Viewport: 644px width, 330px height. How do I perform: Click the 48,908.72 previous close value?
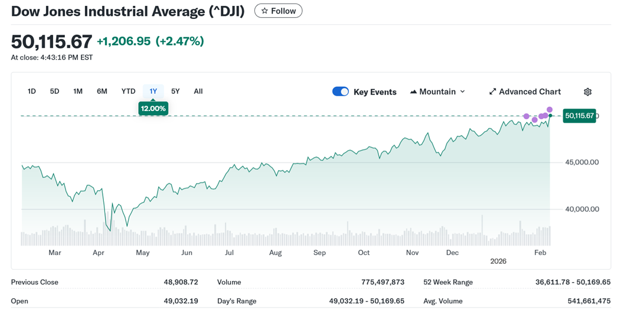pos(181,282)
